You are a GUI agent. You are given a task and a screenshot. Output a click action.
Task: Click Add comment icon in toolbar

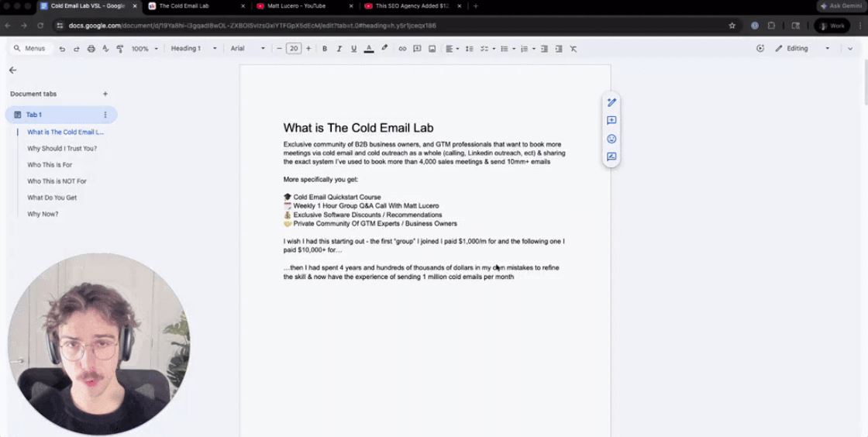point(418,49)
